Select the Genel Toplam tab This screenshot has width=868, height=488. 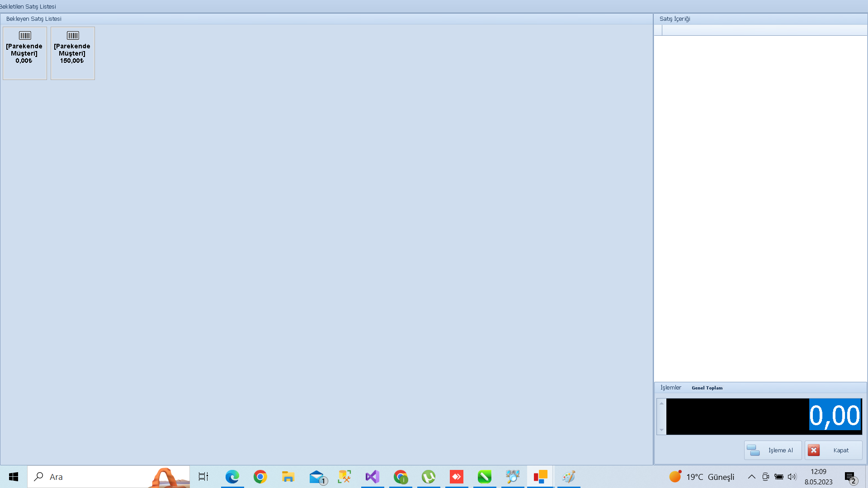click(707, 388)
